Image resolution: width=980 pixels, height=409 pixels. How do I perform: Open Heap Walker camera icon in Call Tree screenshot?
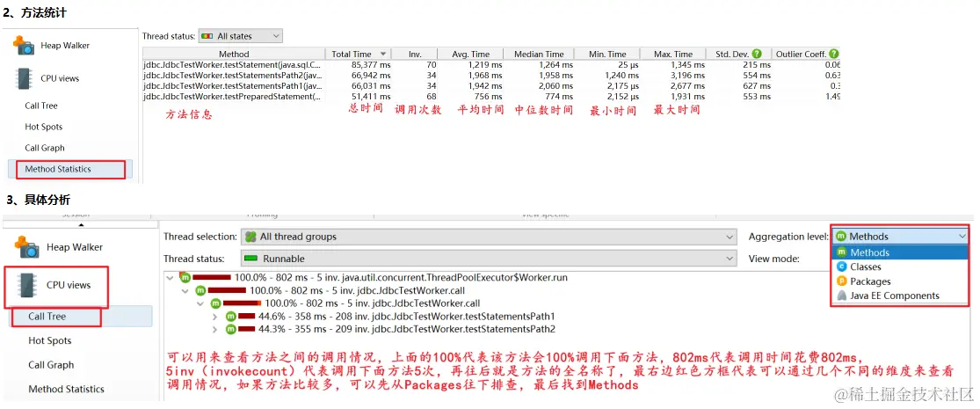[27, 247]
